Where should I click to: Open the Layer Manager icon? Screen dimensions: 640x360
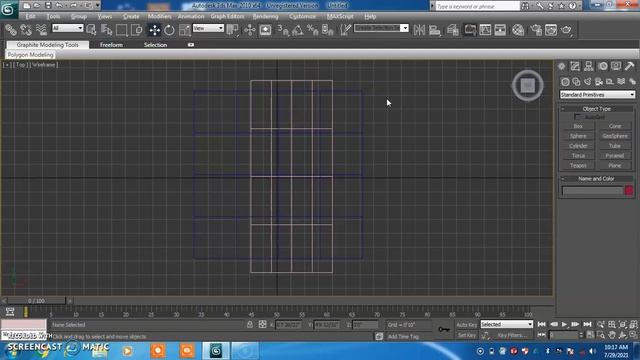coord(453,30)
